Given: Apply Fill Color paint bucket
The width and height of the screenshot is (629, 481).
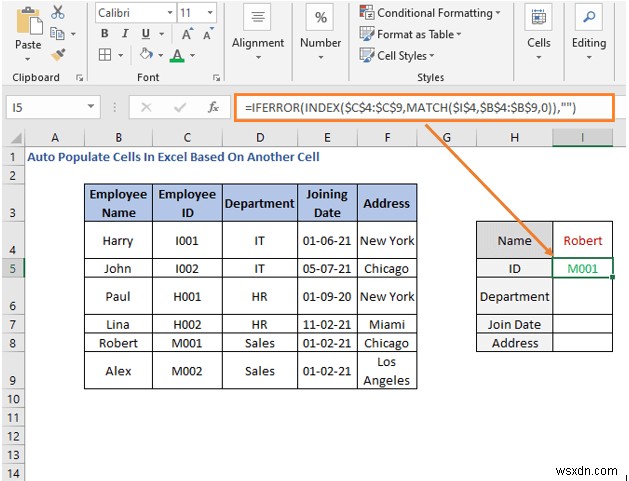Looking at the screenshot, I should pyautogui.click(x=146, y=54).
